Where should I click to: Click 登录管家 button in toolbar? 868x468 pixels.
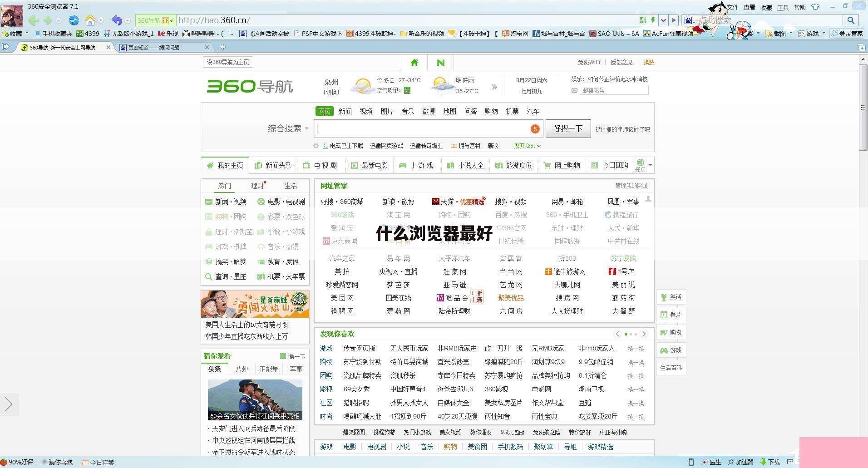click(x=847, y=33)
